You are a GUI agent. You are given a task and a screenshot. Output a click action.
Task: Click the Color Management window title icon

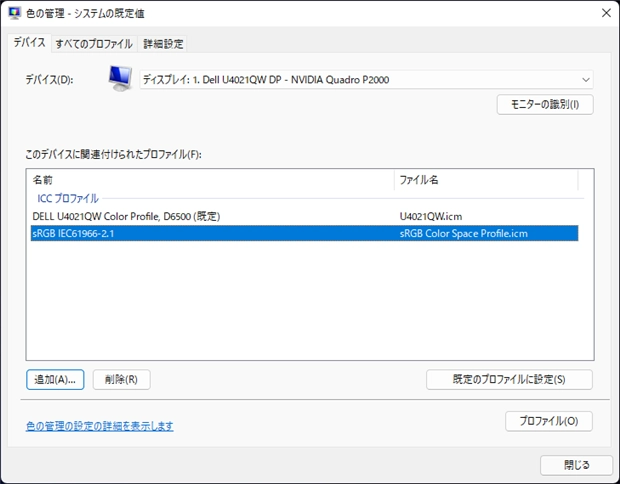(15, 13)
